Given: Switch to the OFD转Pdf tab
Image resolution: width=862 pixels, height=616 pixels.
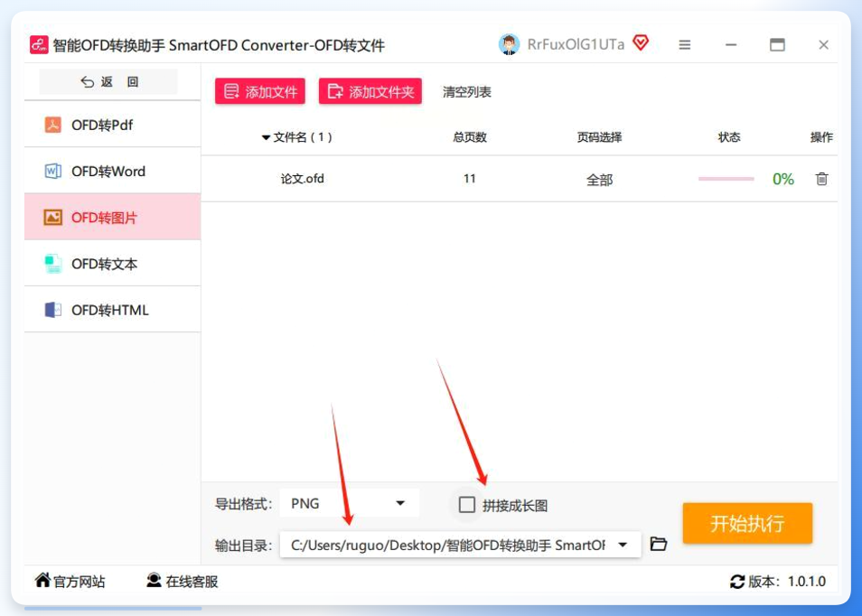Looking at the screenshot, I should 113,125.
